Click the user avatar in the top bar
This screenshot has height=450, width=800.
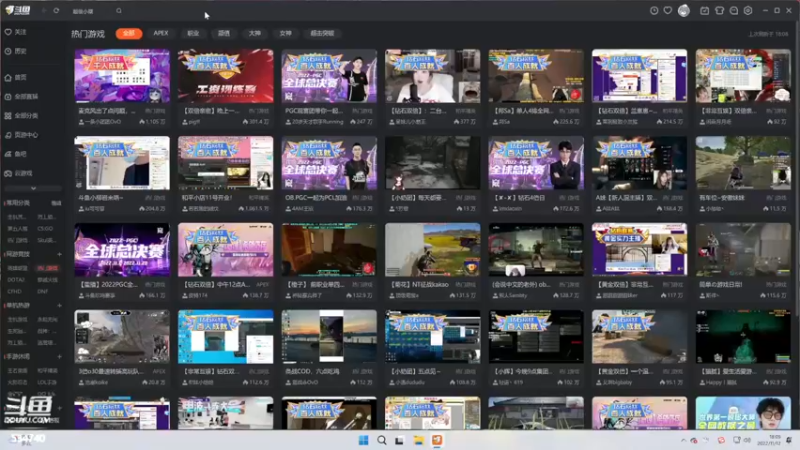(x=684, y=11)
